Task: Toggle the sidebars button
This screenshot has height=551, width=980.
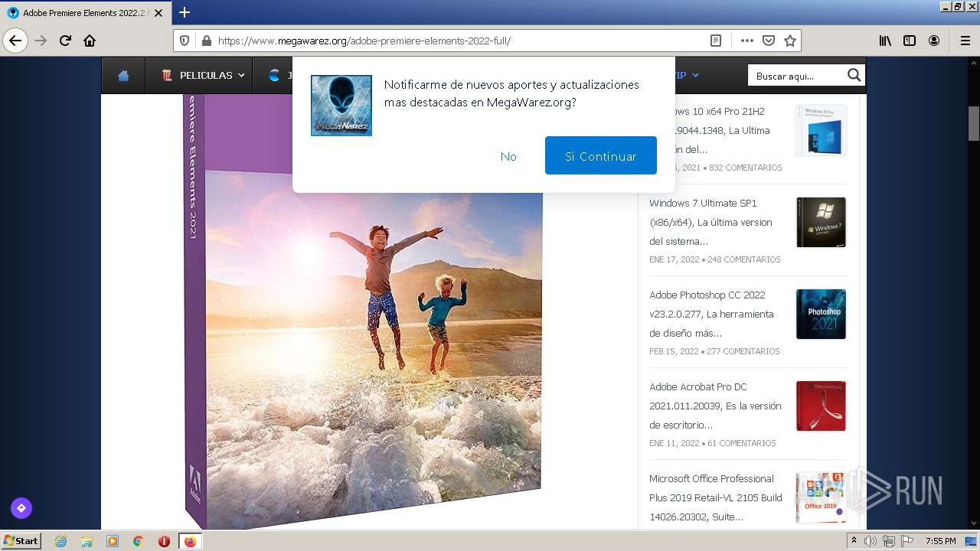Action: (910, 41)
